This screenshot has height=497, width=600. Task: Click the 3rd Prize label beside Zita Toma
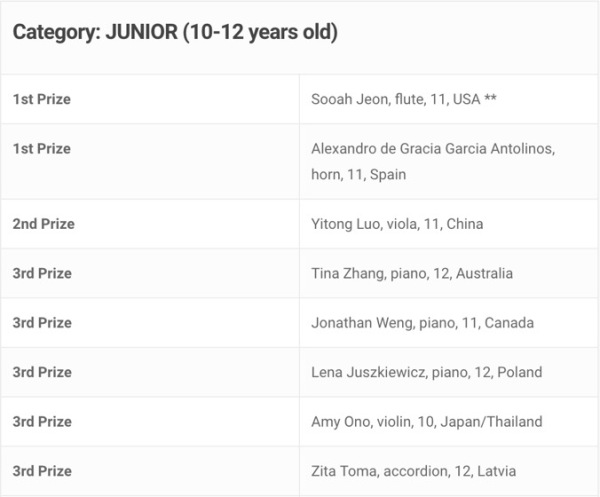tap(42, 471)
